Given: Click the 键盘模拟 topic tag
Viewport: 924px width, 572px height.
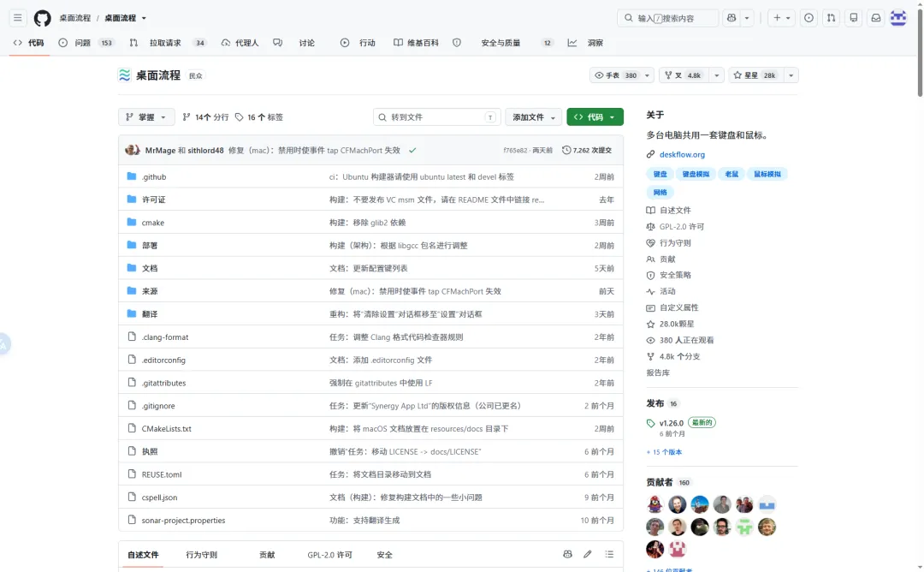Looking at the screenshot, I should 696,174.
